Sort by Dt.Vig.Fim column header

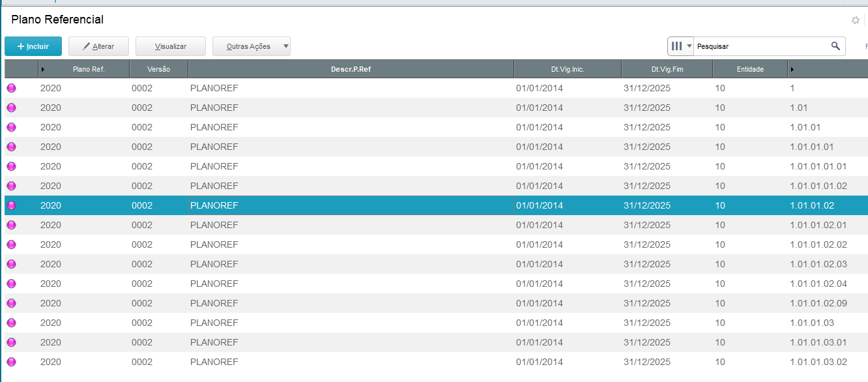click(667, 69)
